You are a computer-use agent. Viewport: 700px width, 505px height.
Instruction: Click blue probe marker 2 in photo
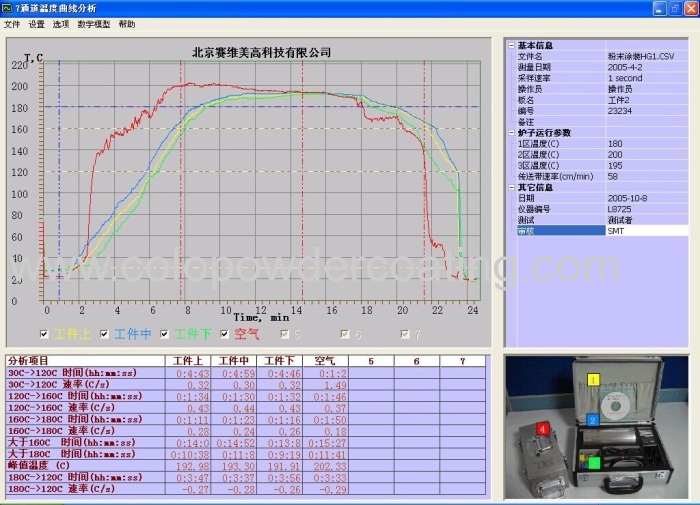[x=593, y=418]
